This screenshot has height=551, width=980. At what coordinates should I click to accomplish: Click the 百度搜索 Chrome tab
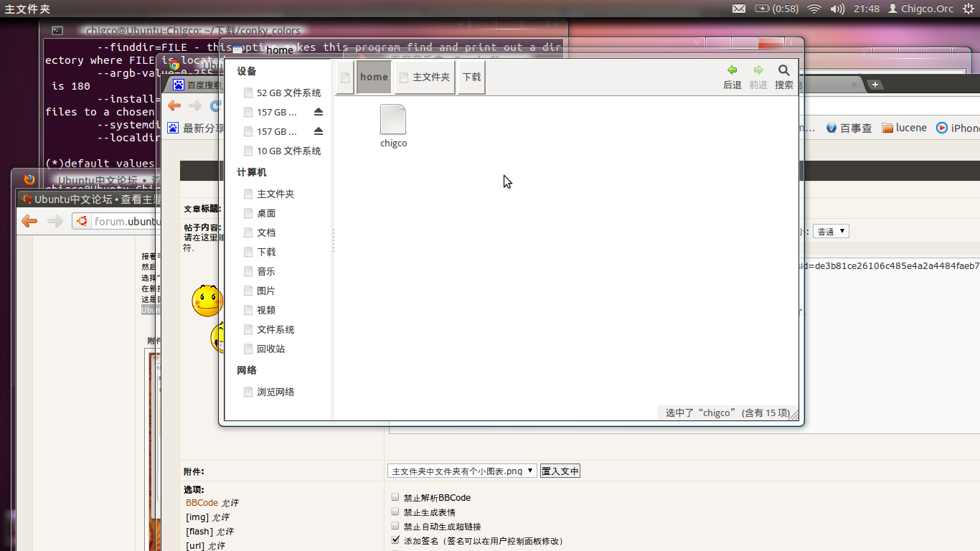(197, 85)
